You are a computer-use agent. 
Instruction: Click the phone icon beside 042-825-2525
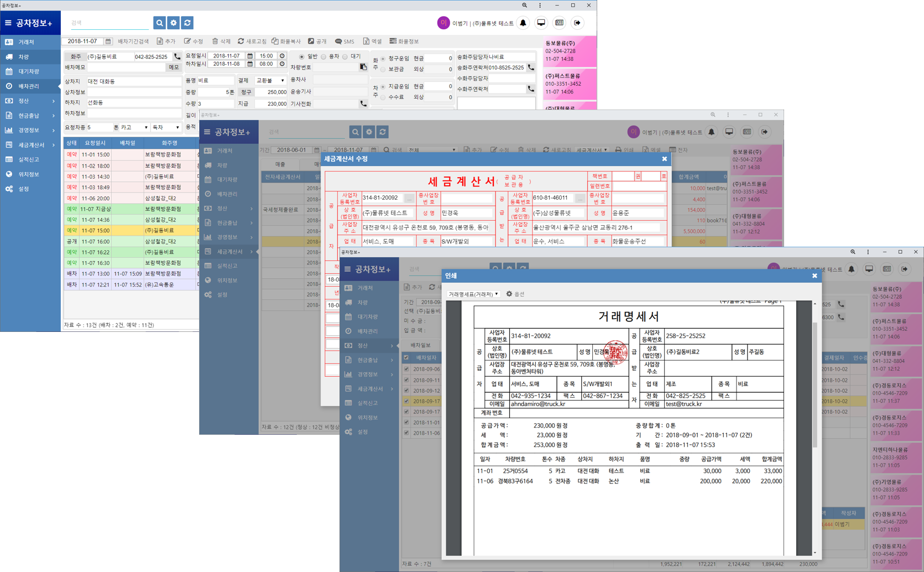point(177,56)
